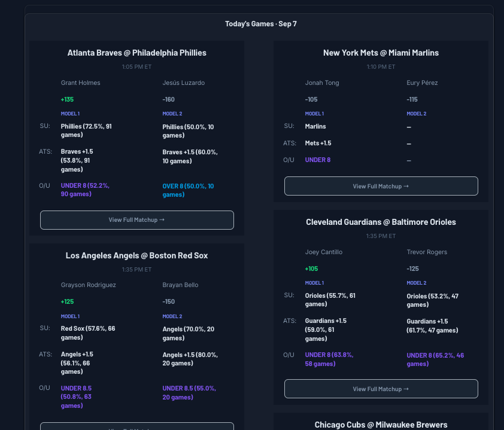Click pitcher name "Jesús Luzardo"
The image size is (504, 430).
[x=184, y=83]
